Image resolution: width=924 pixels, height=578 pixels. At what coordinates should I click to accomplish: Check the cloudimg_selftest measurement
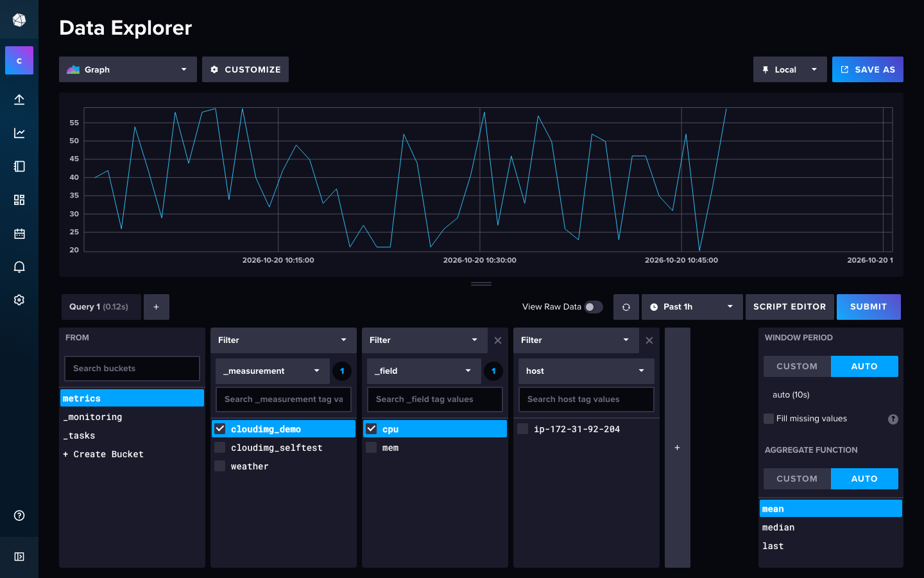coord(220,447)
